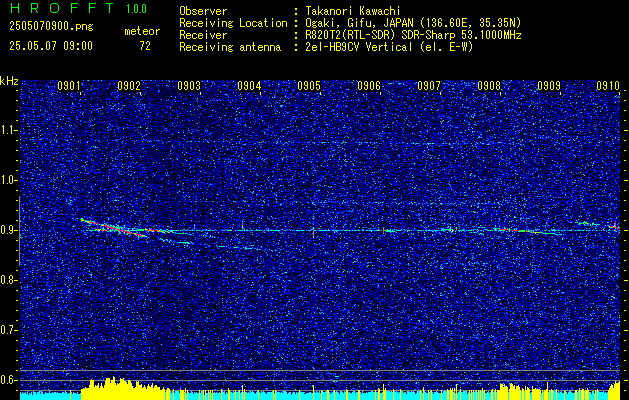
Task: Click the 0.6 kHz axis tick label
Action: coord(9,380)
